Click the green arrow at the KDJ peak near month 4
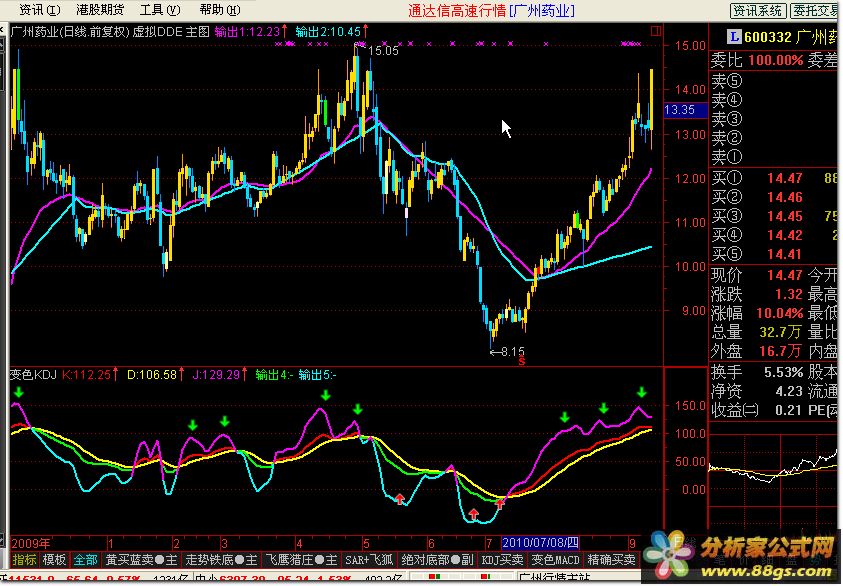Screen dimensions: 843x586 [x=325, y=396]
